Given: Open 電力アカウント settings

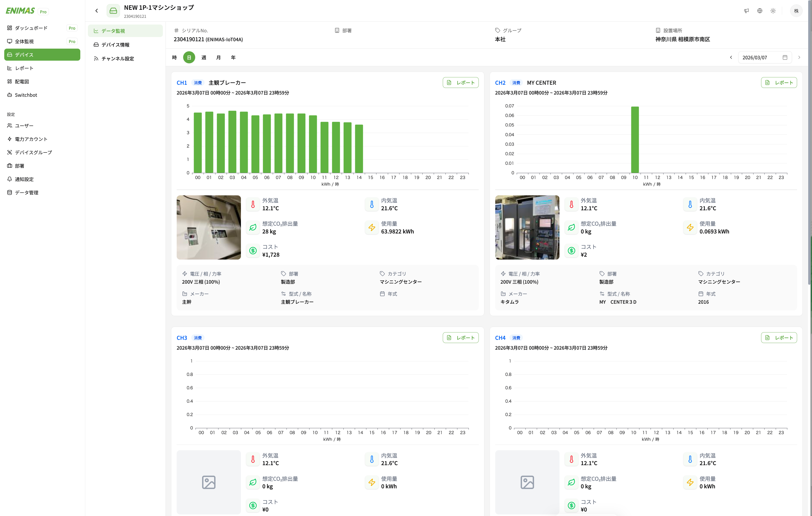Looking at the screenshot, I should click(42, 139).
